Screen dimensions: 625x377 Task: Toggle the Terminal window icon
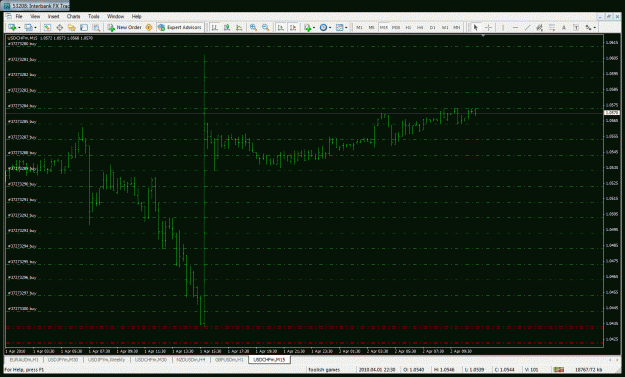[84, 27]
